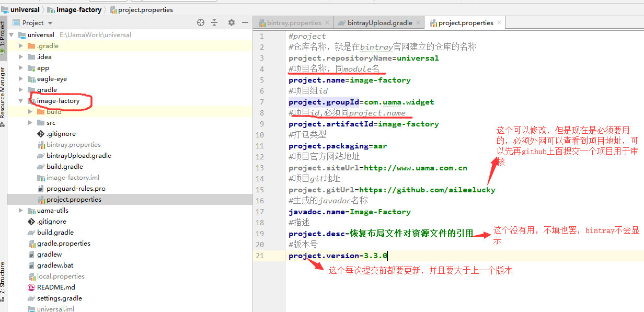644x312 pixels.
Task: Select gradlew.bat file
Action: point(55,265)
